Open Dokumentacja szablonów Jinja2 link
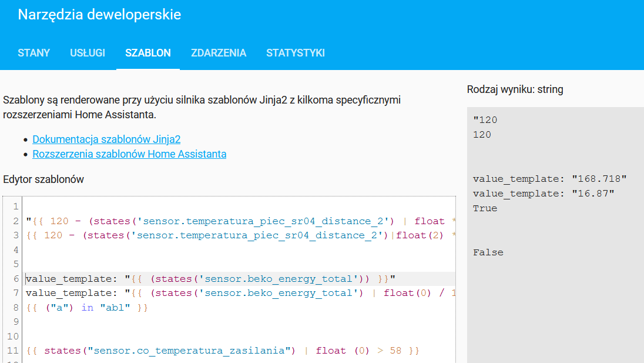This screenshot has height=363, width=644. pyautogui.click(x=106, y=139)
